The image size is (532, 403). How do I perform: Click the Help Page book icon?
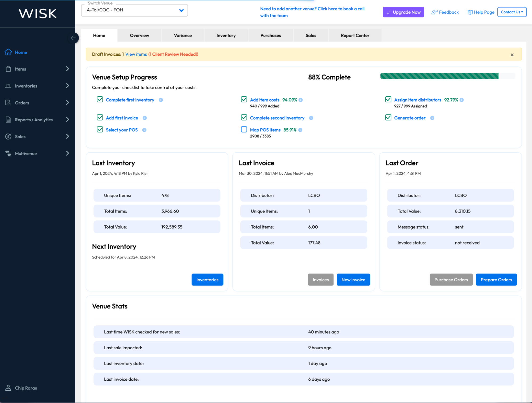(x=470, y=12)
